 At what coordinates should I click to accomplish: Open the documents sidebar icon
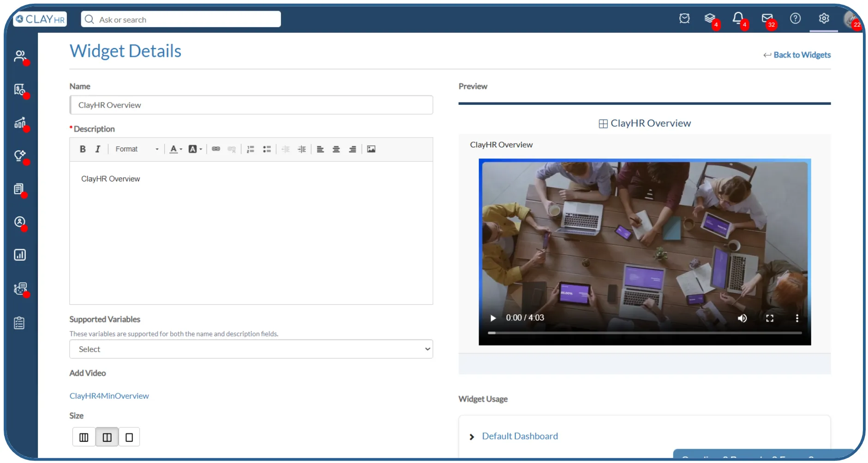pyautogui.click(x=19, y=189)
